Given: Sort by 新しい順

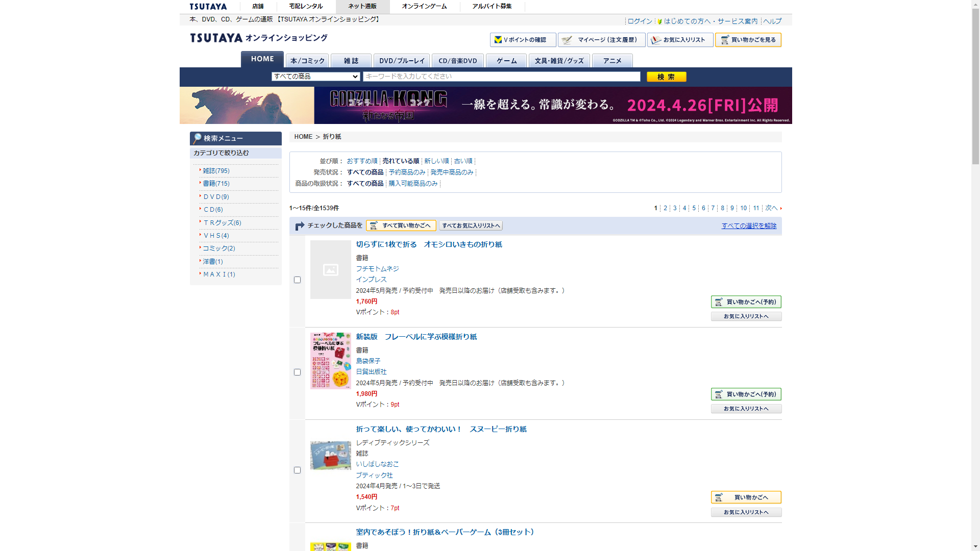Looking at the screenshot, I should click(436, 161).
